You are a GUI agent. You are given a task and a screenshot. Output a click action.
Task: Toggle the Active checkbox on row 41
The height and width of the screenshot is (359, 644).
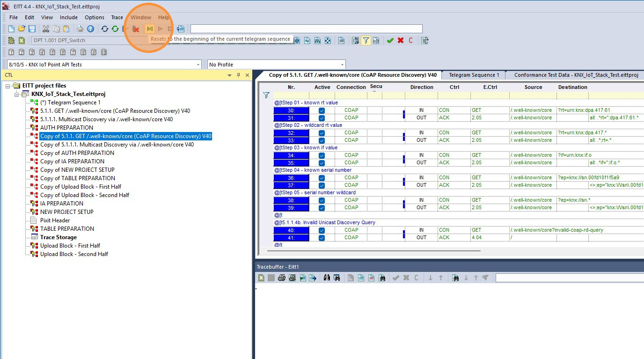pos(322,238)
